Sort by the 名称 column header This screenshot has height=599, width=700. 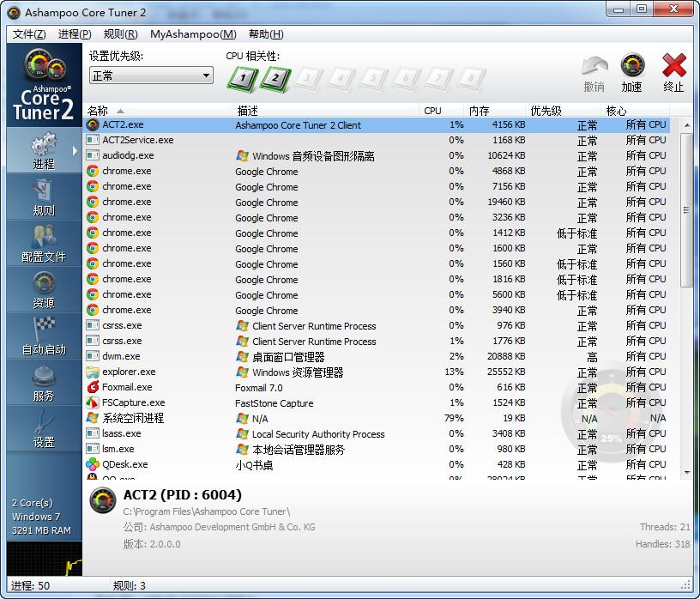coord(158,111)
